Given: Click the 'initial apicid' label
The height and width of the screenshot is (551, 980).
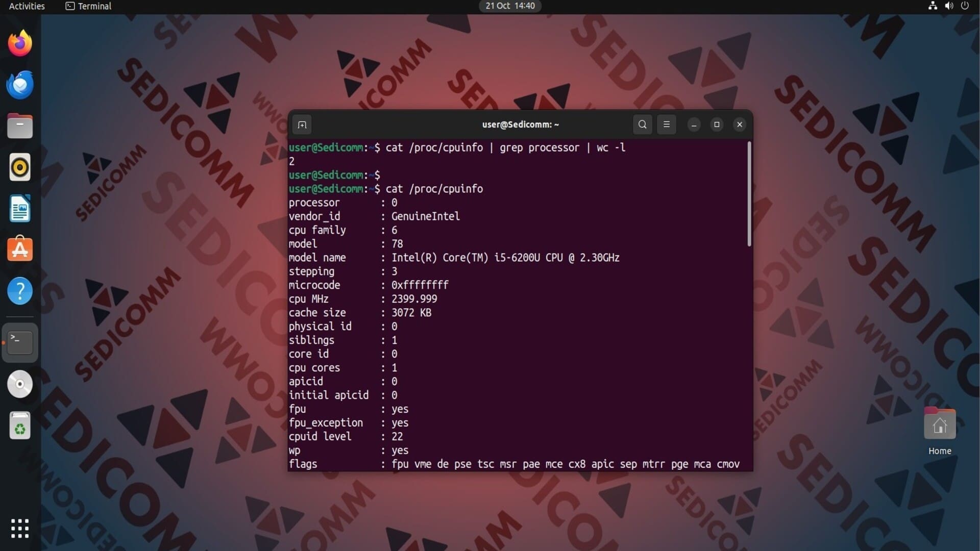Looking at the screenshot, I should [328, 395].
